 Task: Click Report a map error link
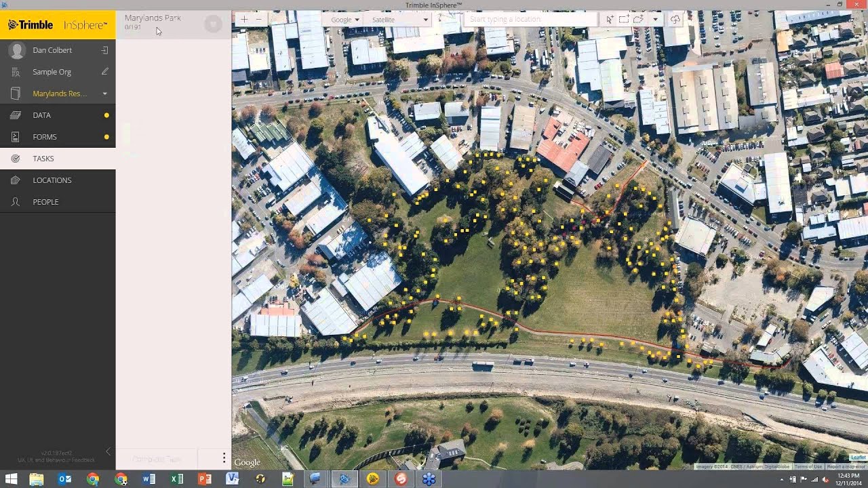point(846,466)
